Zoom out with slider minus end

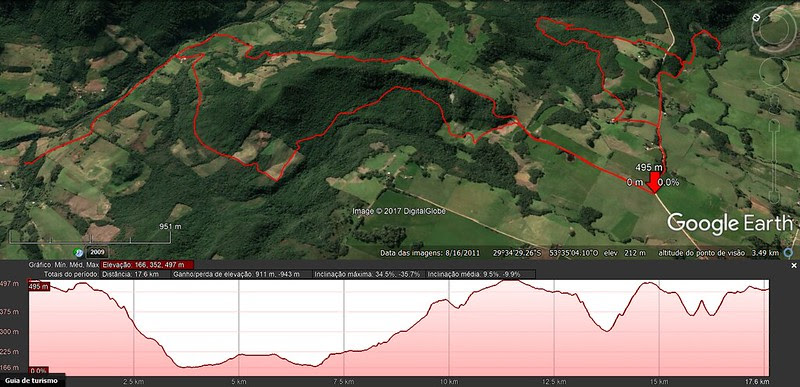point(774,197)
